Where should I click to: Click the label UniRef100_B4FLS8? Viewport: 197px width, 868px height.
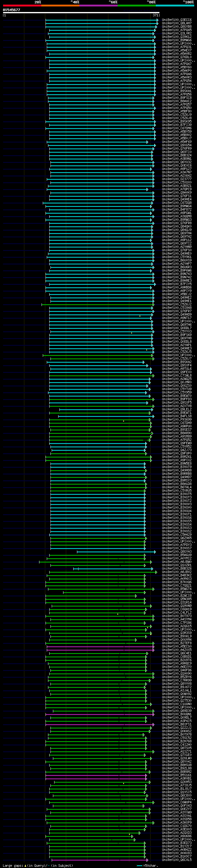click(x=177, y=416)
